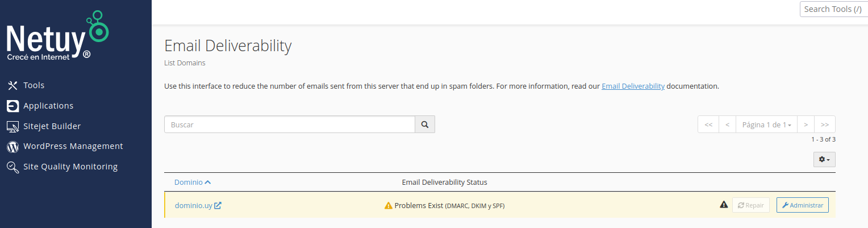The height and width of the screenshot is (228, 868).
Task: Click the Sitejet Builder monitor icon
Action: click(x=12, y=126)
